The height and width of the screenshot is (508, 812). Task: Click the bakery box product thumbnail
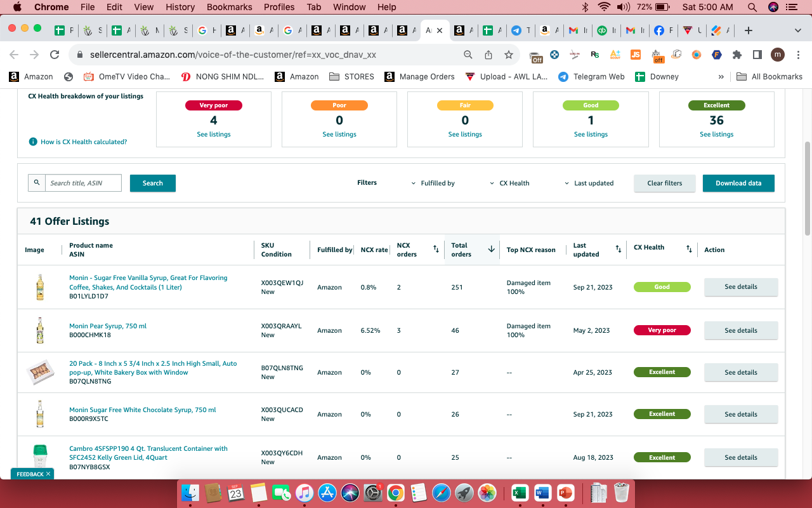pos(40,373)
